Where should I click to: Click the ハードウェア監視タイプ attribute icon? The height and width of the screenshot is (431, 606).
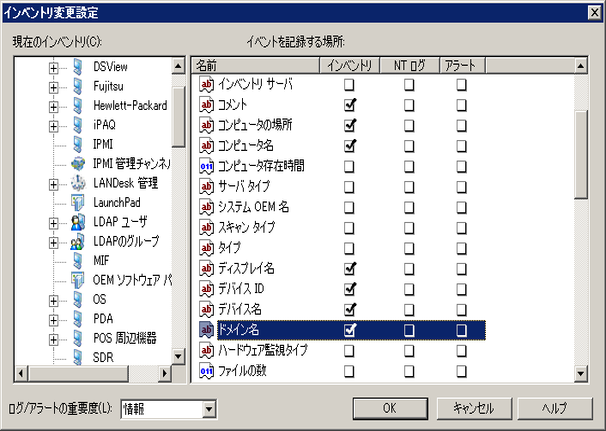click(x=206, y=351)
